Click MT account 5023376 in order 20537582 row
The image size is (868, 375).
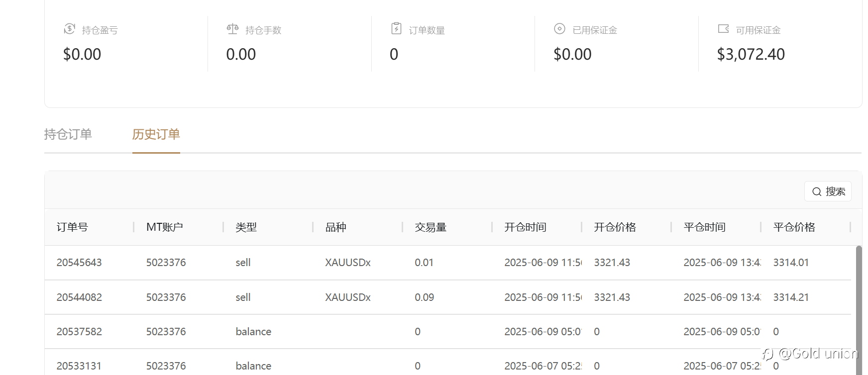click(166, 332)
